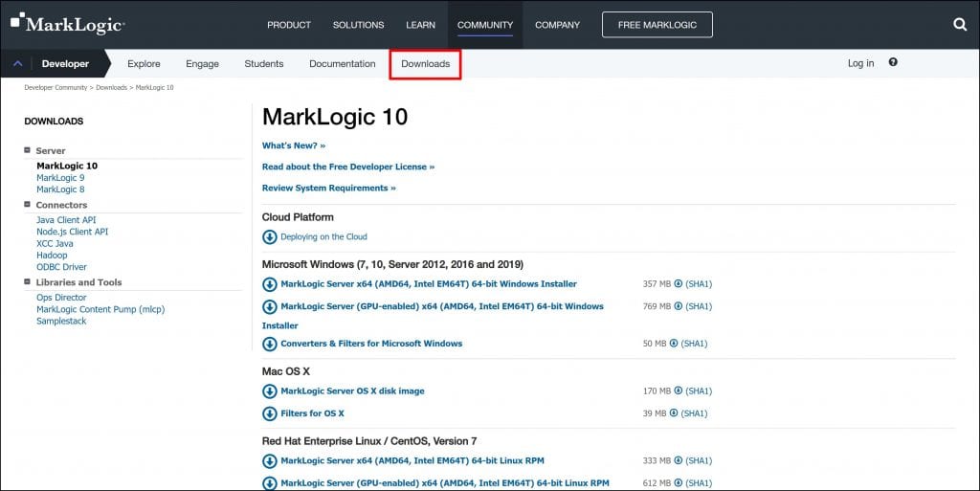Open the Downloads tab
980x491 pixels.
point(425,64)
